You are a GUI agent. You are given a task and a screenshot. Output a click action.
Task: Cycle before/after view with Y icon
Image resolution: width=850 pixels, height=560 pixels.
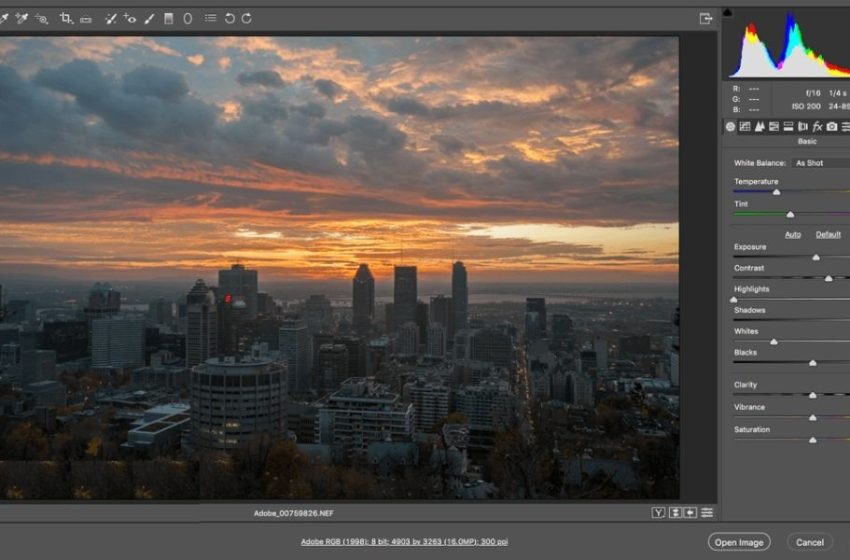click(658, 512)
